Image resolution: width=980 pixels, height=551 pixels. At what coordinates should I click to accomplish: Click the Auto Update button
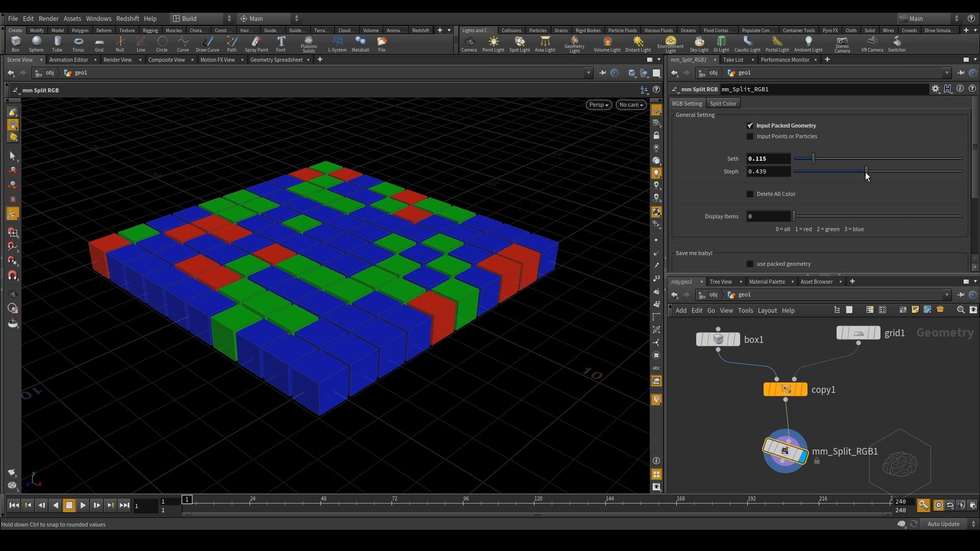pyautogui.click(x=943, y=524)
